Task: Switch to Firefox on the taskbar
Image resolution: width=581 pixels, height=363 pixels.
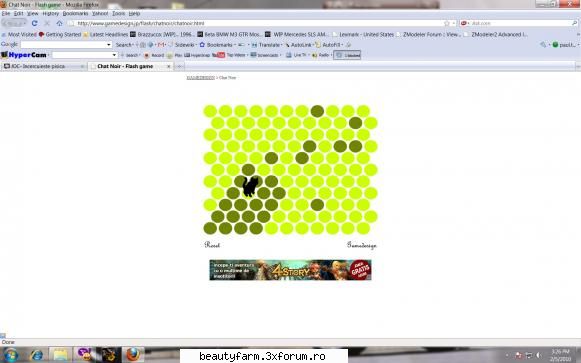Action: coord(133,355)
